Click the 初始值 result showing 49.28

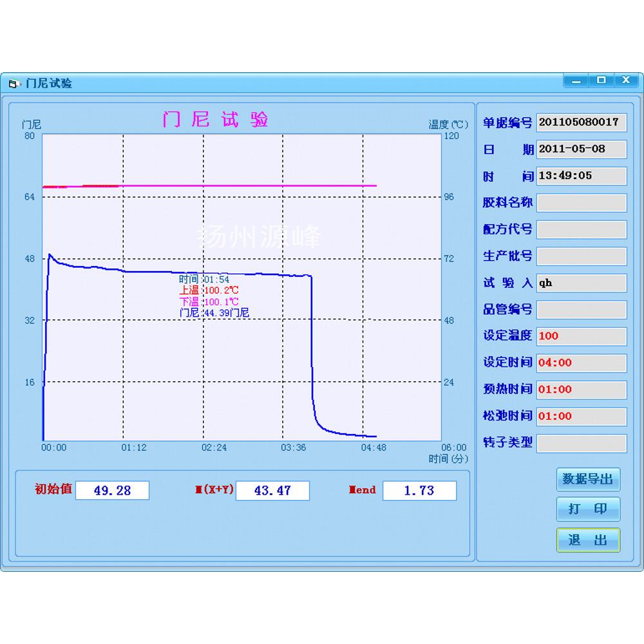pyautogui.click(x=112, y=490)
